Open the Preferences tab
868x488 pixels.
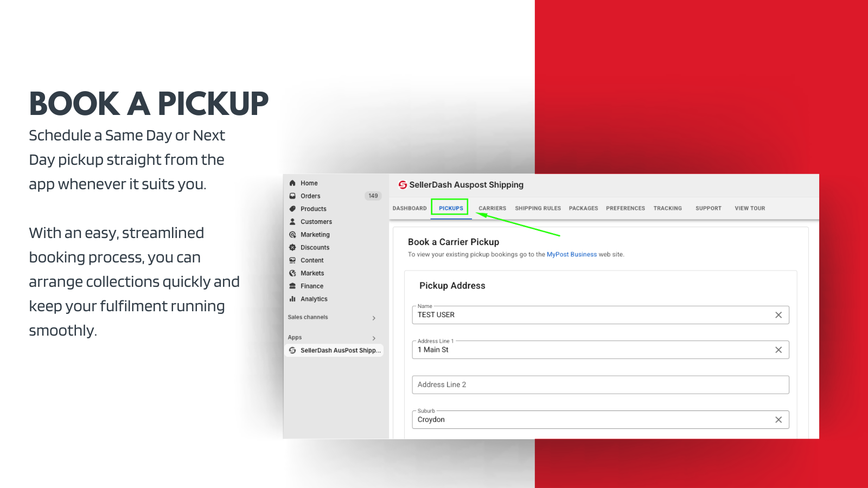coord(626,208)
